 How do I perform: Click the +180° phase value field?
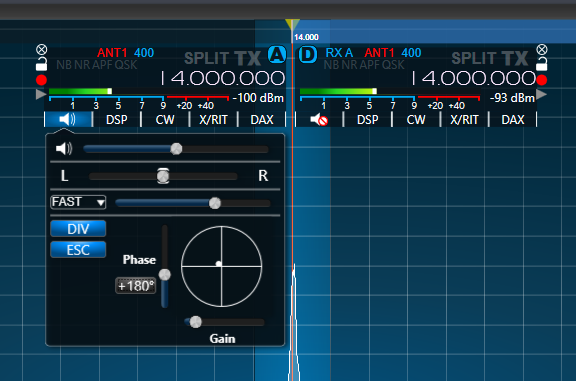pos(136,286)
